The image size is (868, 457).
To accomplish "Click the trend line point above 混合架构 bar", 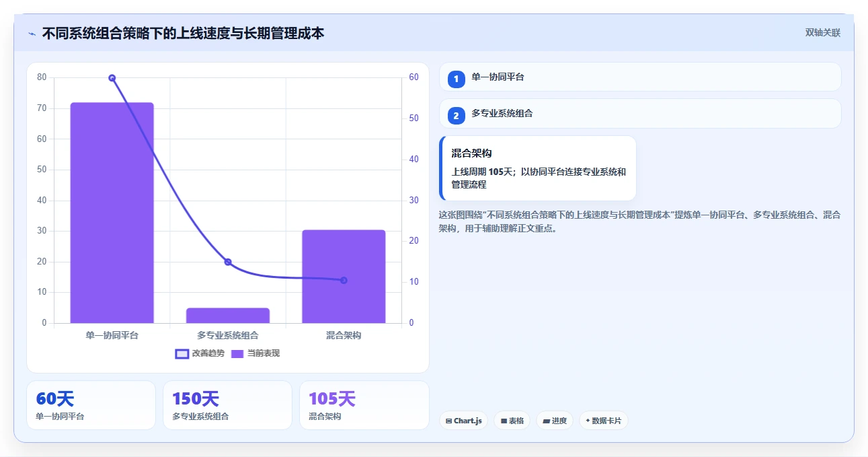I will [x=344, y=280].
